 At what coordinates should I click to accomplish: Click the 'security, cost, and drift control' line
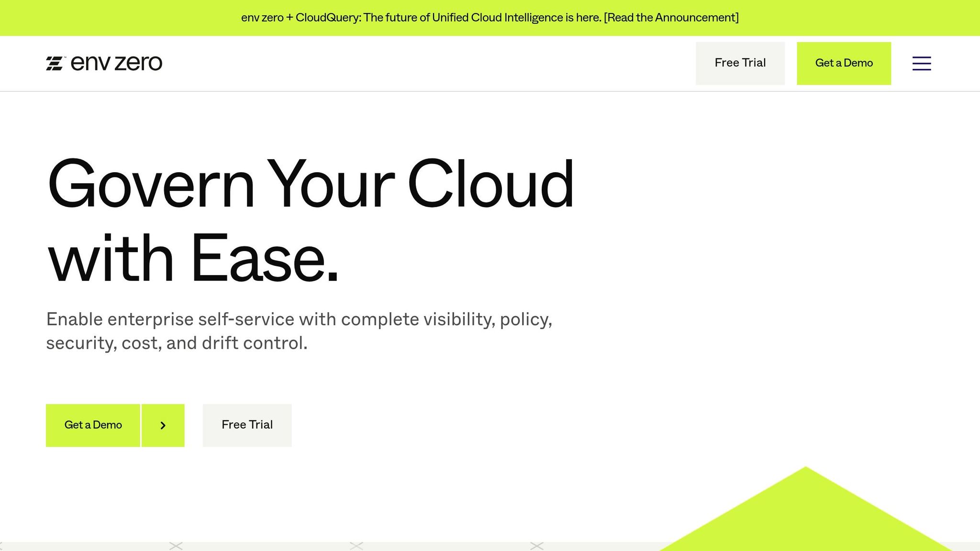pyautogui.click(x=177, y=343)
